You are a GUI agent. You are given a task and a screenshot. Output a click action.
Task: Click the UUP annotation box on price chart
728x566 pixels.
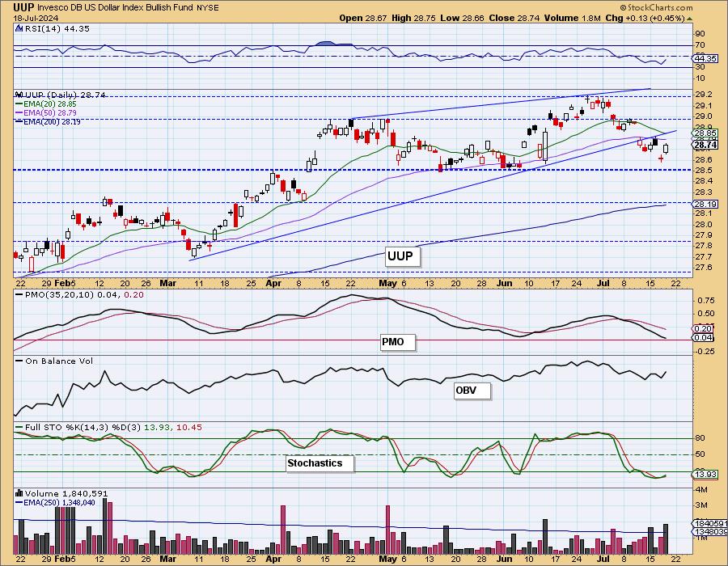click(402, 256)
